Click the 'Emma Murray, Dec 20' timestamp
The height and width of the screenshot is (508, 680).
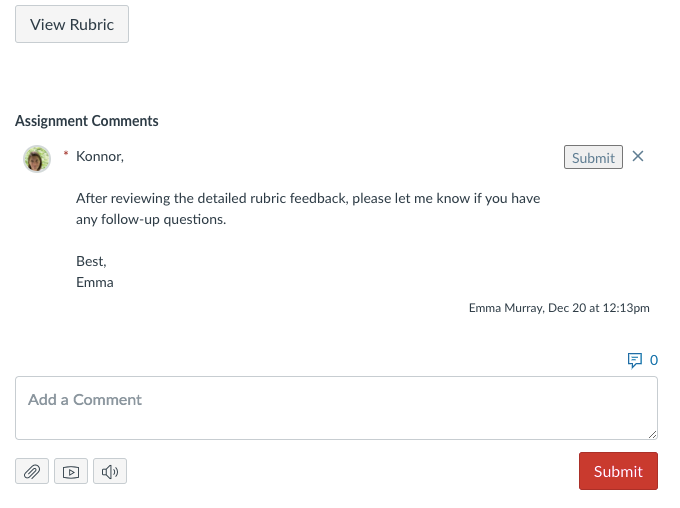(559, 308)
